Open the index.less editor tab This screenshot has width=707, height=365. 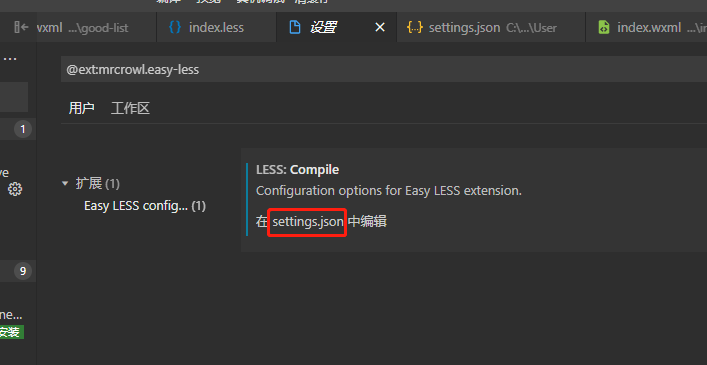[x=216, y=27]
